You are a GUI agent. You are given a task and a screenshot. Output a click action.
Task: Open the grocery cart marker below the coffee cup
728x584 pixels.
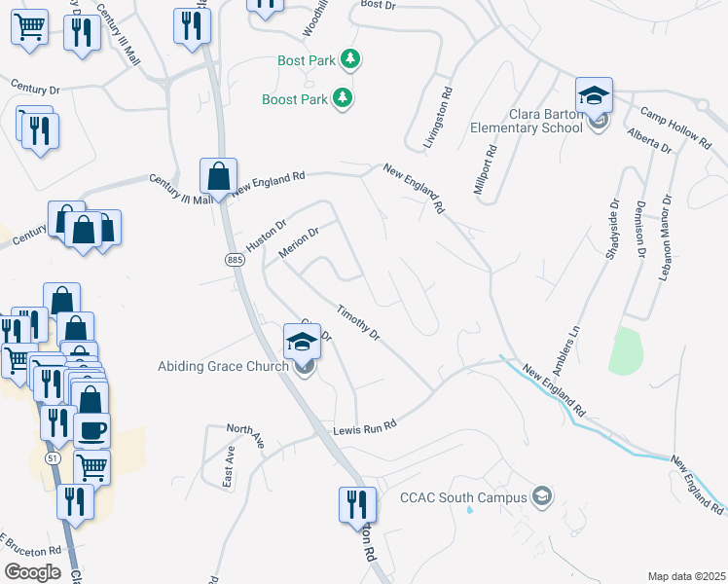click(91, 467)
